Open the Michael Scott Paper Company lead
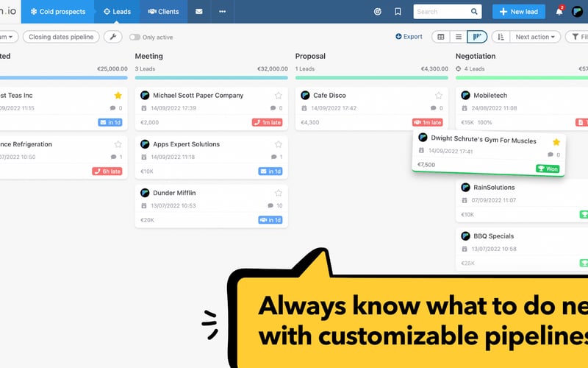Viewport: 588px width, 368px height. (x=198, y=96)
